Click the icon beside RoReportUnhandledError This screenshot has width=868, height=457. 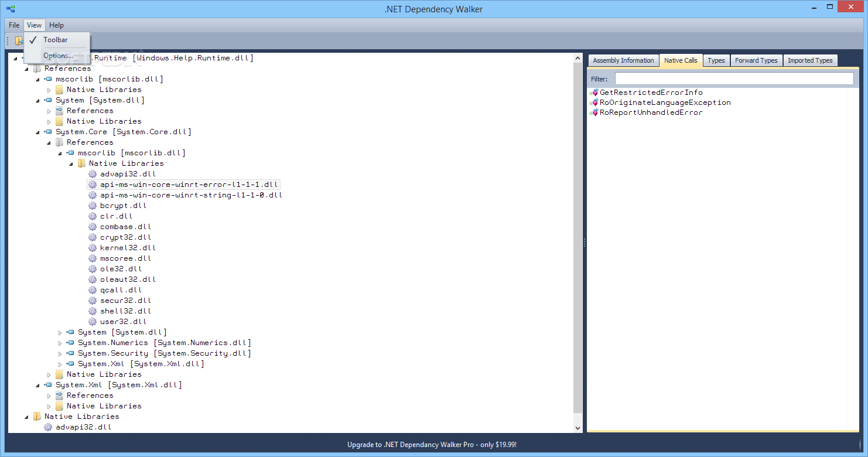pos(594,112)
